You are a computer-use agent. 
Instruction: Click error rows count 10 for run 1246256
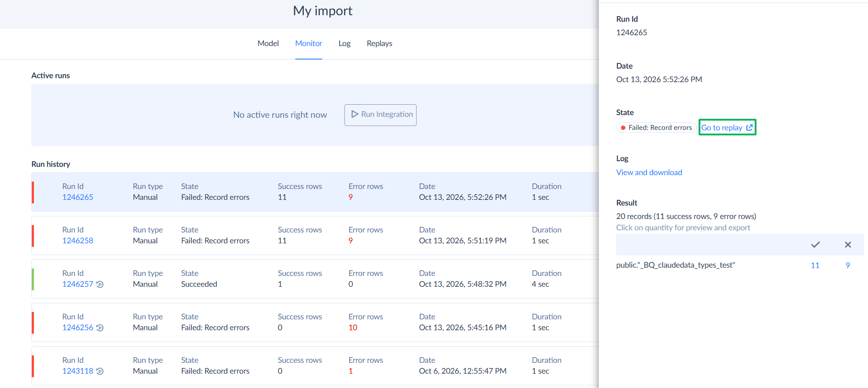(x=353, y=328)
